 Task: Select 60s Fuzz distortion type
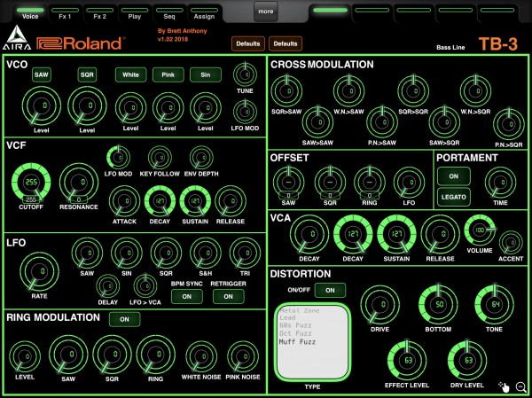pyautogui.click(x=295, y=325)
